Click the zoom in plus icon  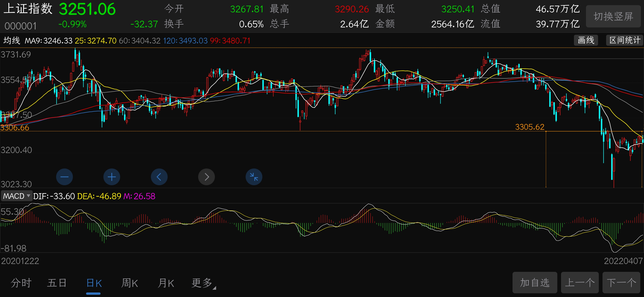(x=111, y=177)
